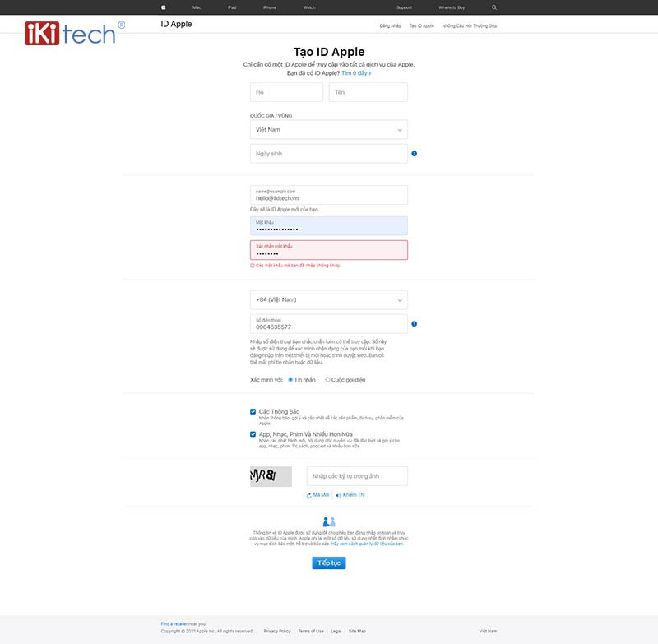Click the captcha characters input field
This screenshot has height=644, width=658.
357,476
